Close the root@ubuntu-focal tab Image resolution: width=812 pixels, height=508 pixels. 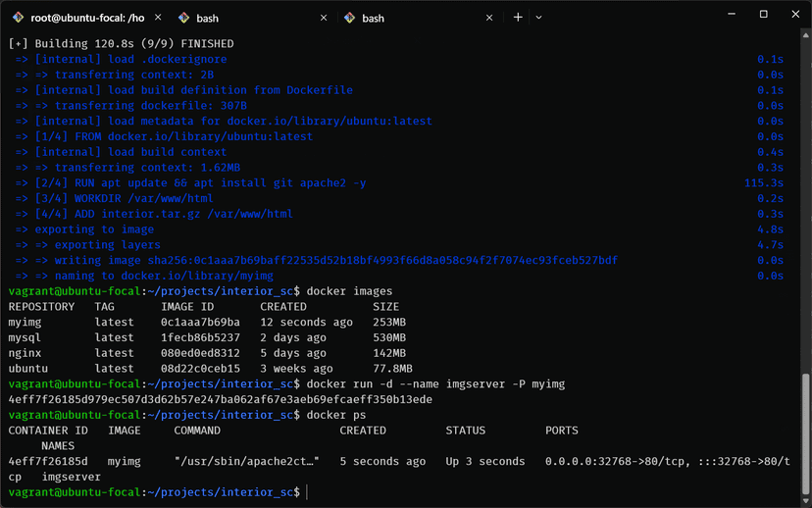click(x=160, y=18)
